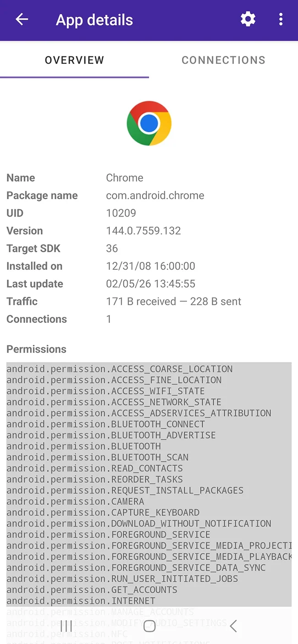298x644 pixels.
Task: Tap package name com.android.chrome value
Action: point(155,195)
